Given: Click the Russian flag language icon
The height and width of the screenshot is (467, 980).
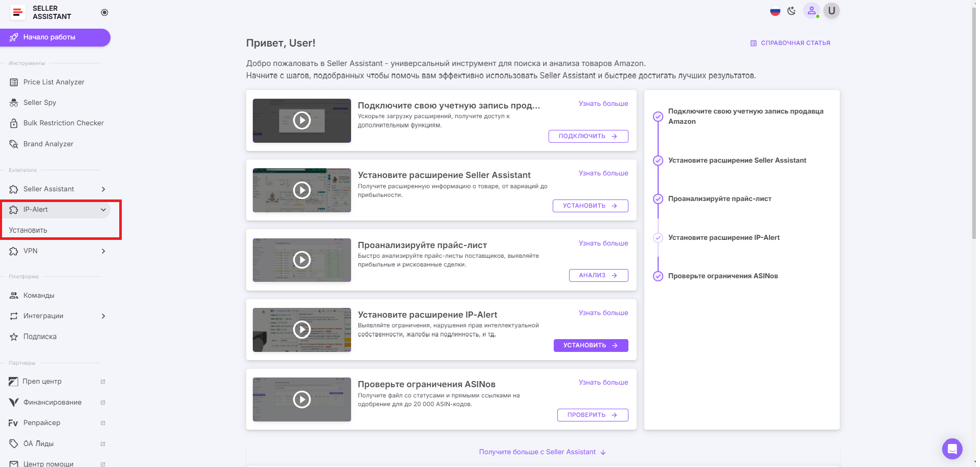Looking at the screenshot, I should point(775,11).
